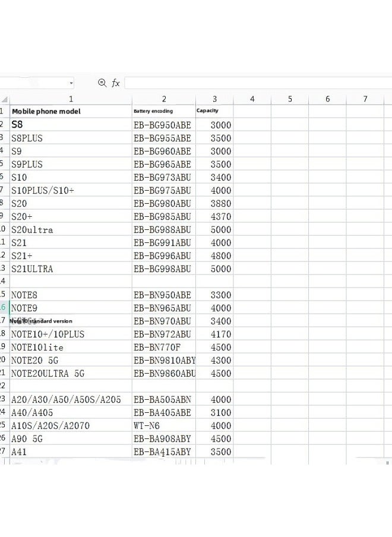Click the 'Mobile phone model' header cell
This screenshot has height=537, width=392.
coord(71,111)
